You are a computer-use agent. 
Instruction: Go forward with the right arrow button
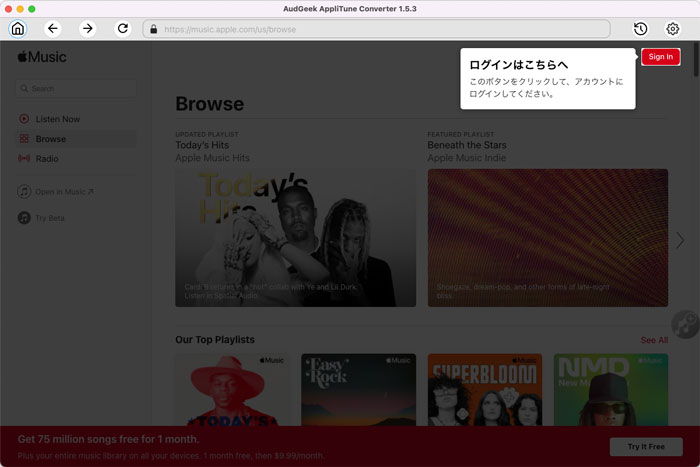[88, 29]
